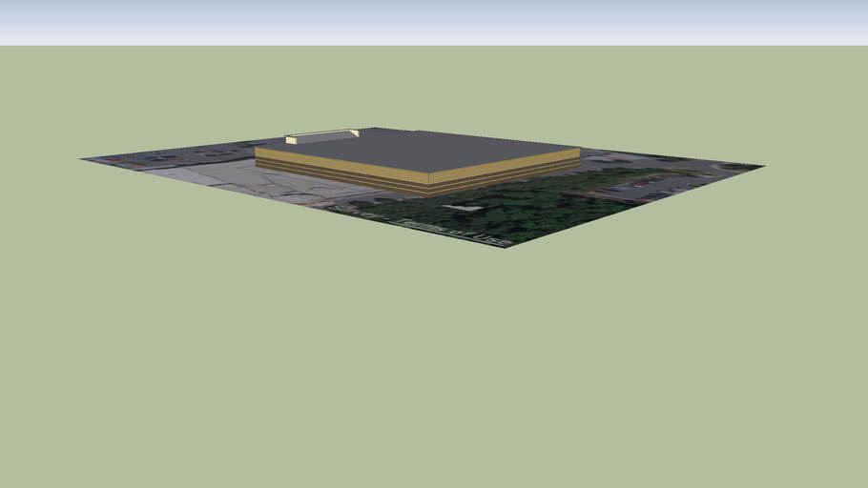868x488 pixels.
Task: Select the far right corner of the ground image
Action: point(763,167)
